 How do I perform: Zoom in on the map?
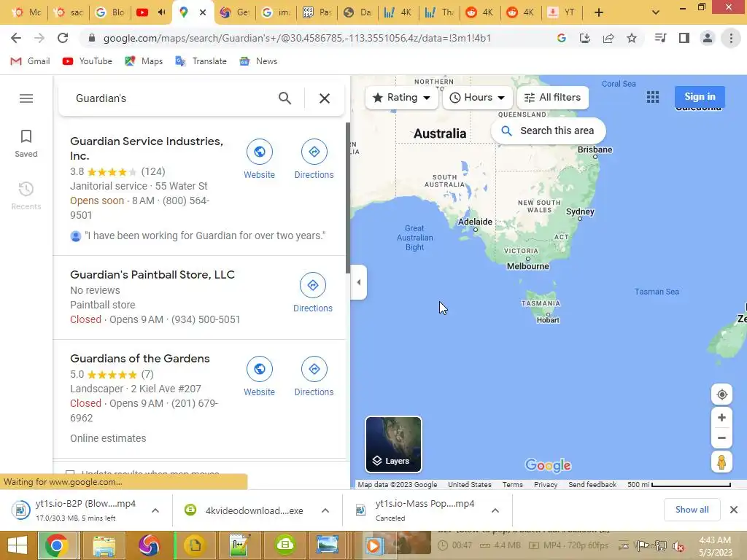pos(721,418)
